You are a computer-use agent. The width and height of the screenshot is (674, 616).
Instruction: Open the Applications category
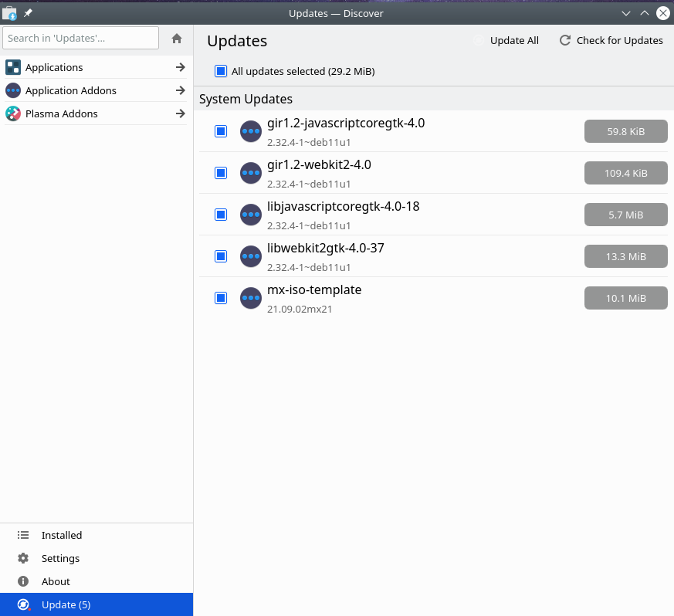[96, 67]
